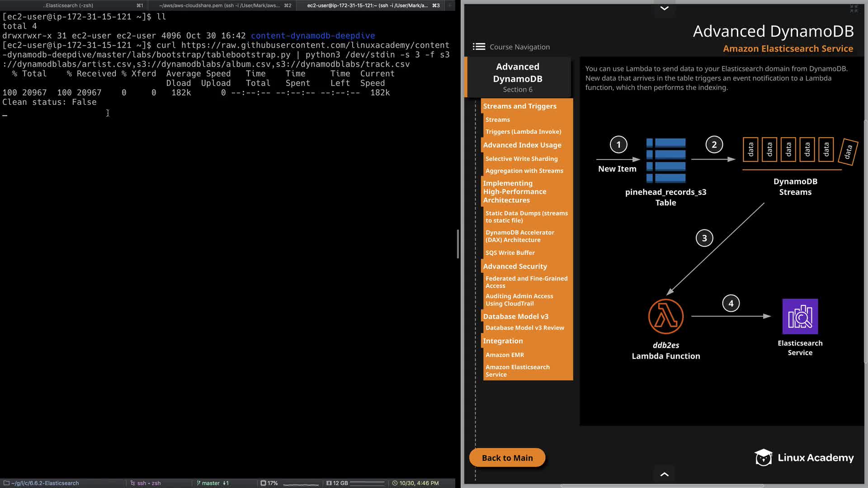Switch to the Elasticsearch zsh terminal tab
Image resolution: width=868 pixels, height=488 pixels.
[x=69, y=5]
